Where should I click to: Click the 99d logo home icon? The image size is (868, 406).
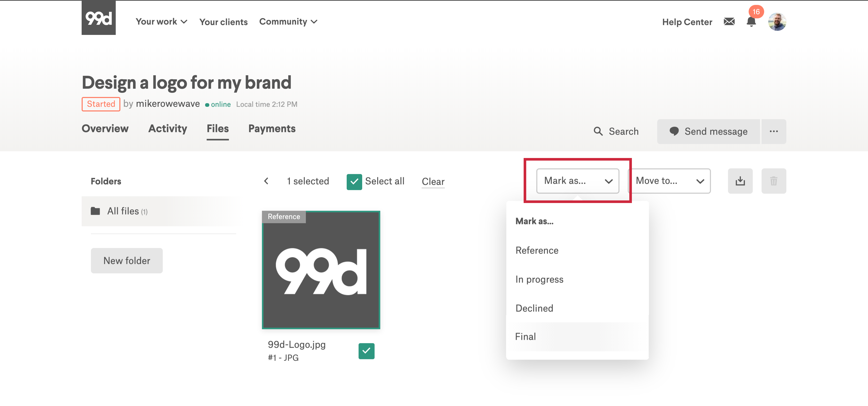98,18
